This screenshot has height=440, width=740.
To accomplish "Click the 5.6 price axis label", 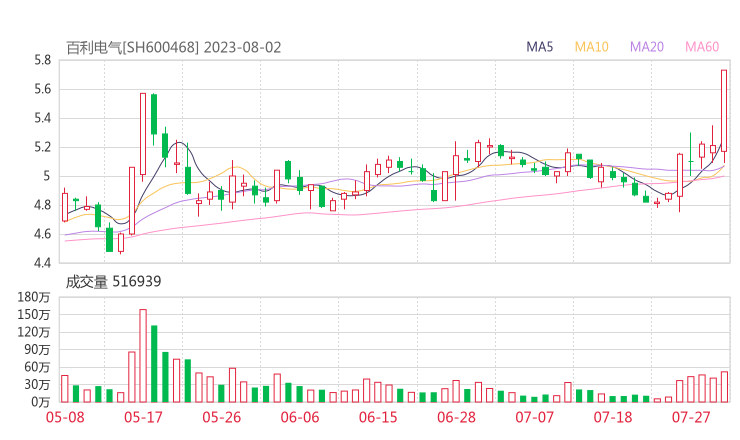I will click(42, 89).
